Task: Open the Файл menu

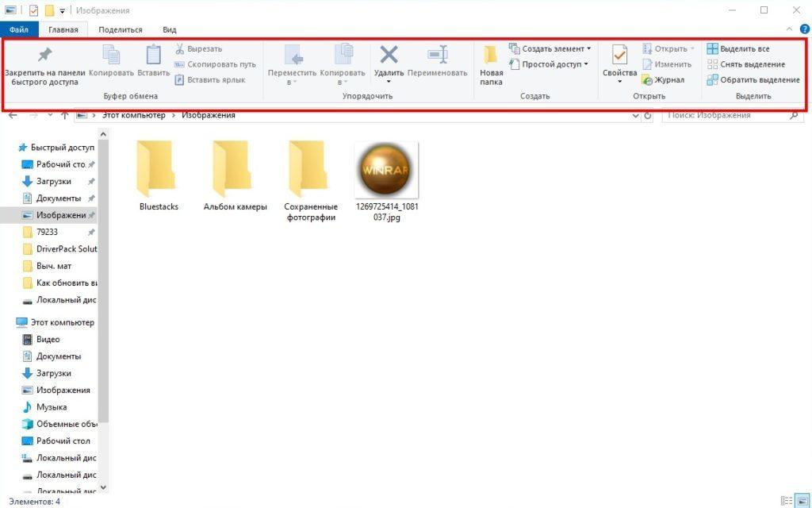Action: coord(19,29)
